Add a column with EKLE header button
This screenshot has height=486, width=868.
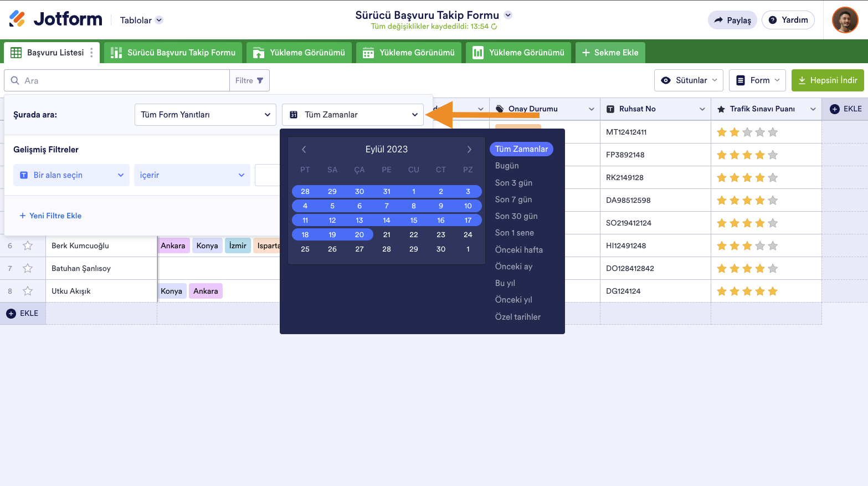click(845, 109)
